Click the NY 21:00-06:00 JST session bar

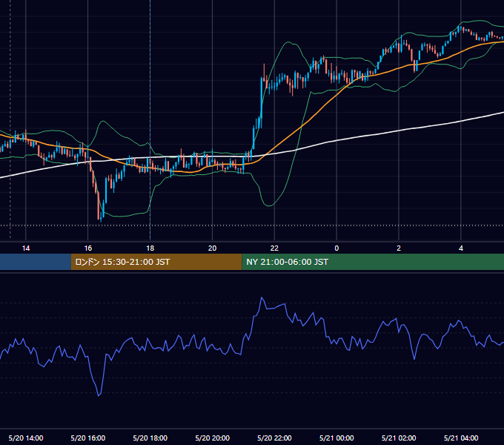(x=373, y=262)
